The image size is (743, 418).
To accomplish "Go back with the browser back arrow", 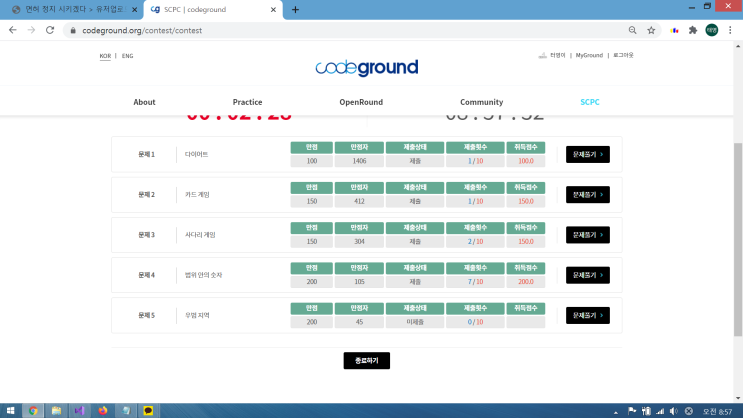I will point(13,30).
